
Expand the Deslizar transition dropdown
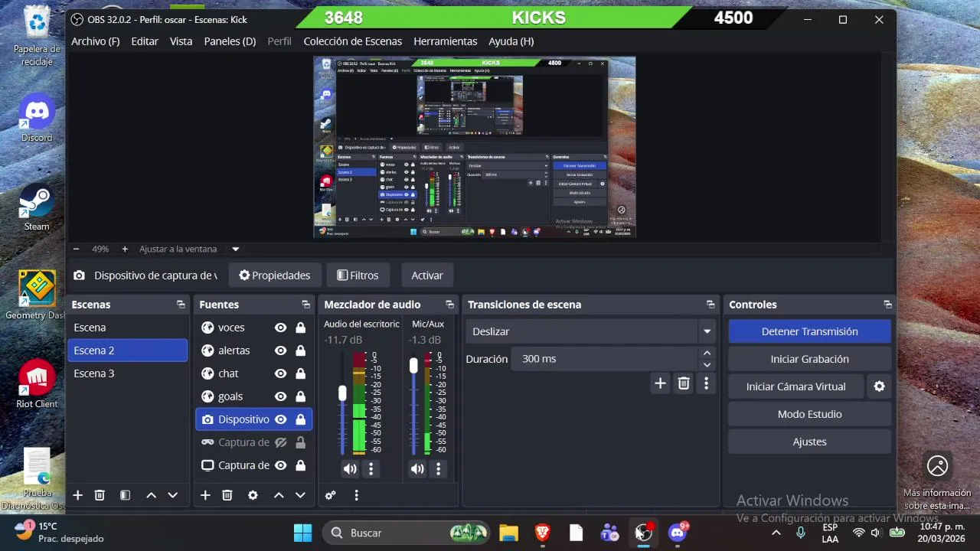(x=707, y=331)
